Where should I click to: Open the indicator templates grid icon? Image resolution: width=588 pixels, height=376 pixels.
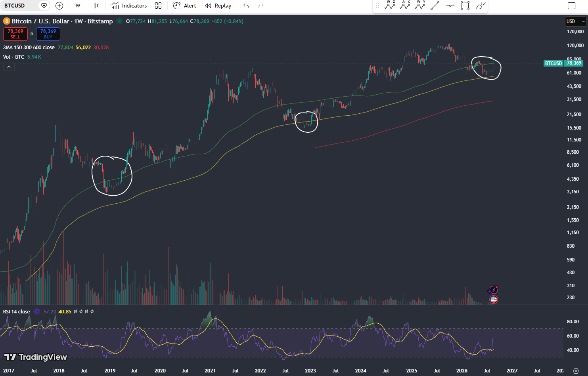click(x=158, y=6)
